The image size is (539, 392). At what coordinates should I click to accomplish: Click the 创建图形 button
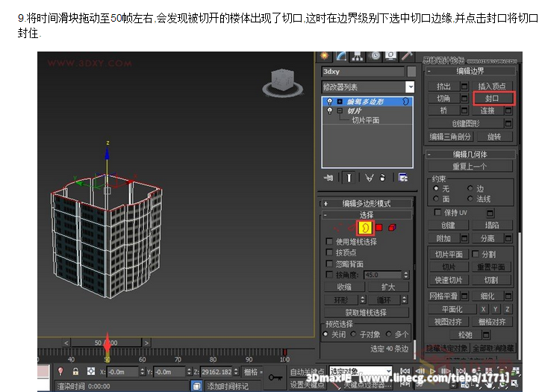(466, 123)
